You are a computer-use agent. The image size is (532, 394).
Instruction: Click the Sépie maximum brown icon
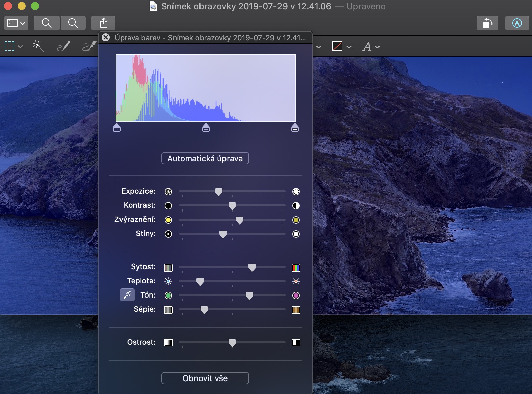[296, 310]
